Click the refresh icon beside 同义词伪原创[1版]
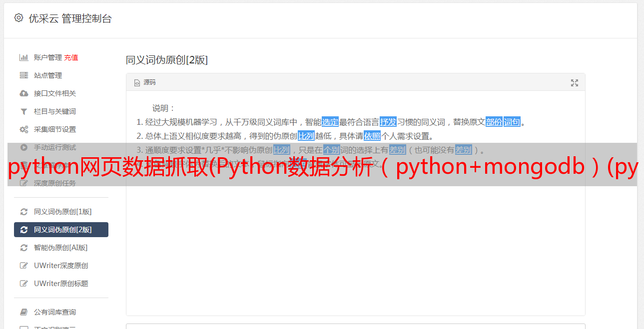The height and width of the screenshot is (329, 644). pyautogui.click(x=23, y=212)
